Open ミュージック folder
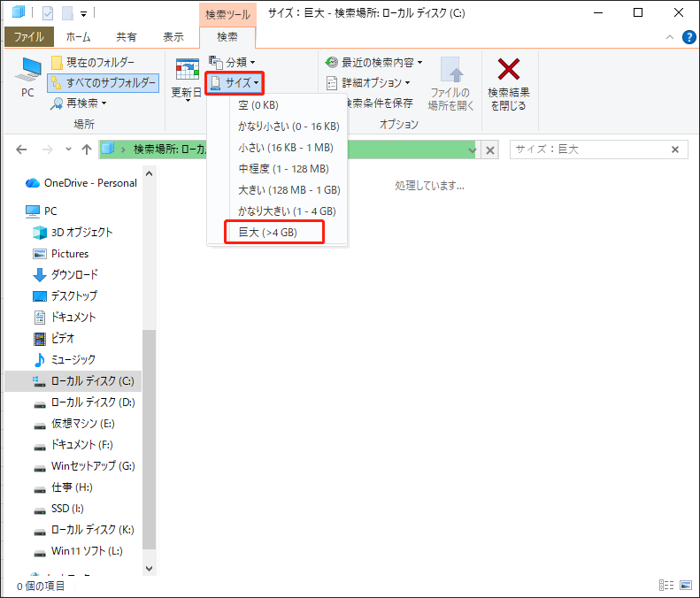700x598 pixels. click(x=65, y=360)
